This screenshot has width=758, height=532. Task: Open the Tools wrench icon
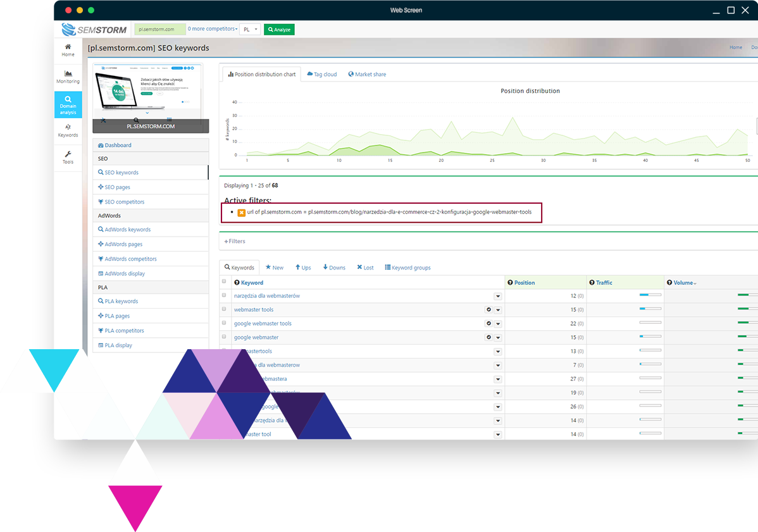coord(68,157)
